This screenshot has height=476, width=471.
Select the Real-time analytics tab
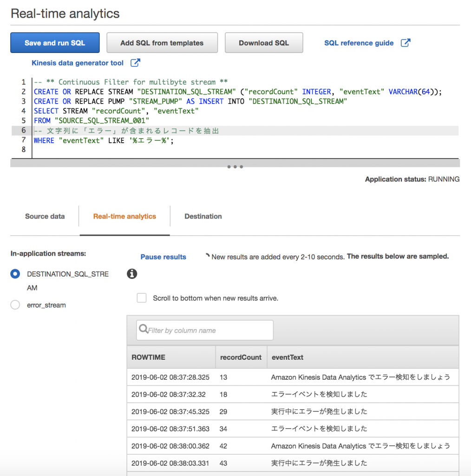[x=124, y=216]
